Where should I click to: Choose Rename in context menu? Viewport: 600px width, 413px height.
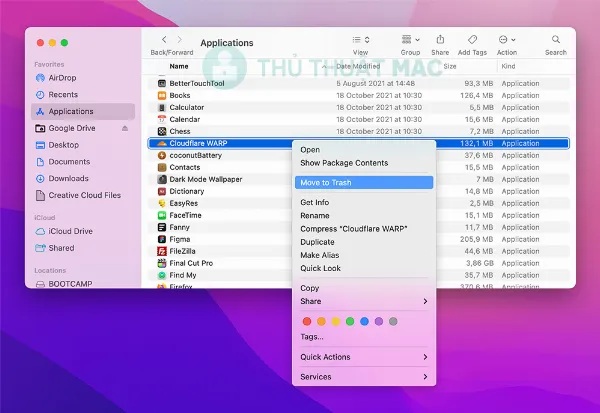pyautogui.click(x=364, y=215)
